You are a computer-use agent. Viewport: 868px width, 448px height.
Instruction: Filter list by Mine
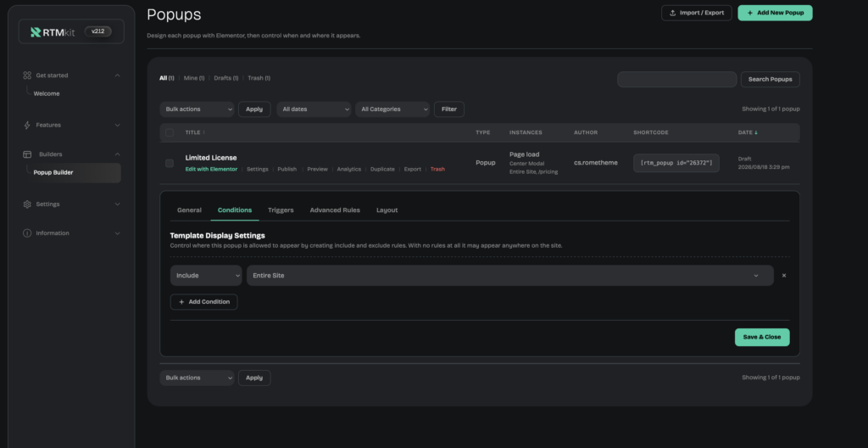point(194,78)
